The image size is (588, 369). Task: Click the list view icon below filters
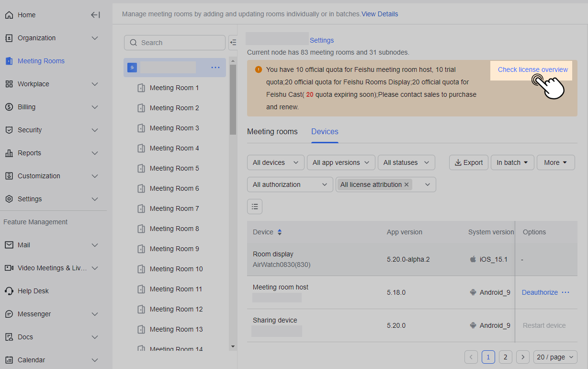(254, 206)
